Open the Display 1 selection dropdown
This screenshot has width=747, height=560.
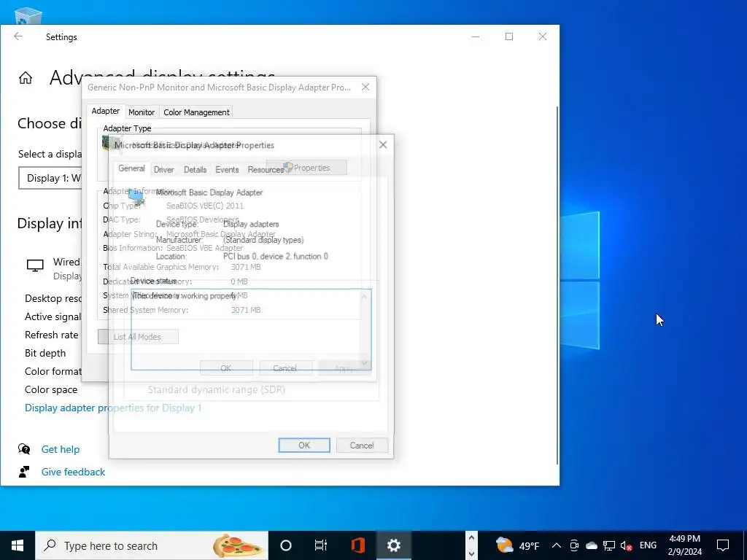(50, 178)
